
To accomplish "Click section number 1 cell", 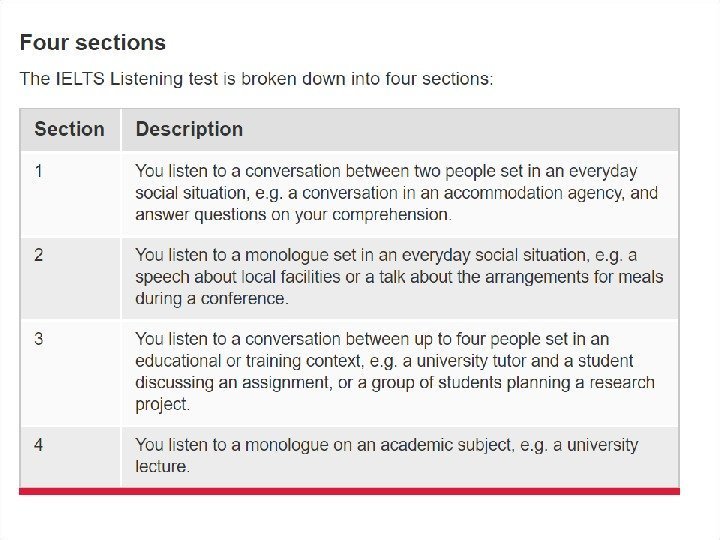I will 39,171.
